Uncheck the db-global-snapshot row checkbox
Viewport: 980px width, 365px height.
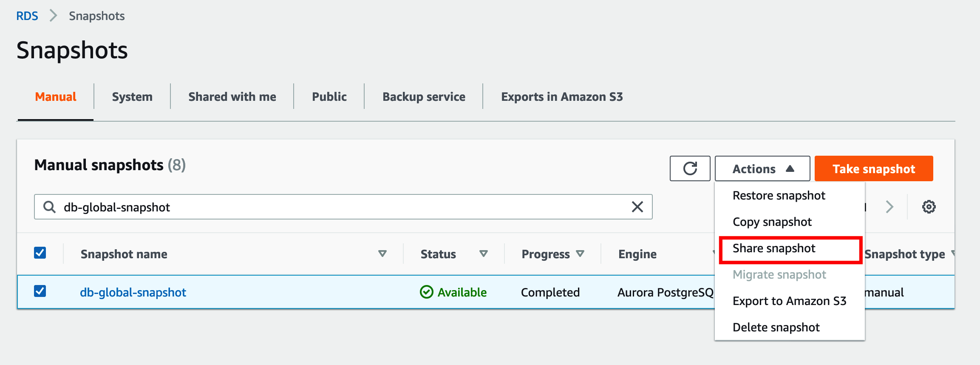click(40, 291)
